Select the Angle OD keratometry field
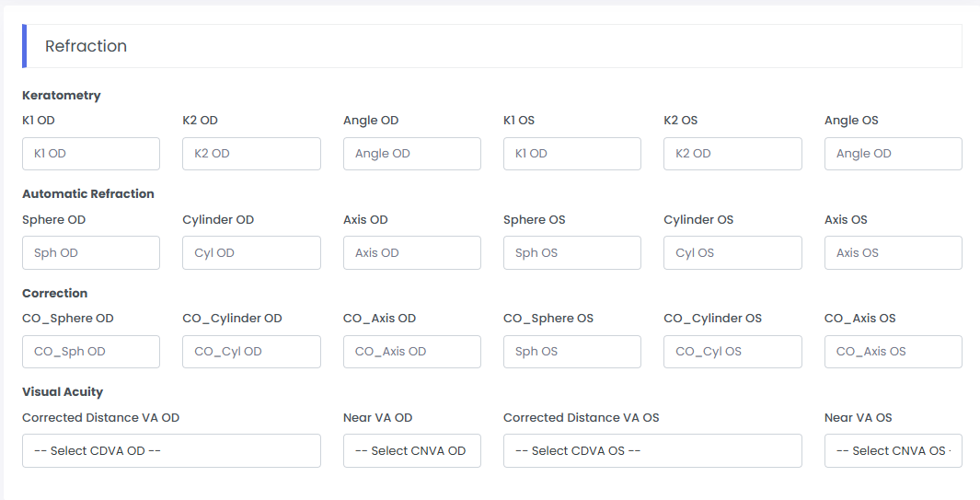 pyautogui.click(x=411, y=154)
